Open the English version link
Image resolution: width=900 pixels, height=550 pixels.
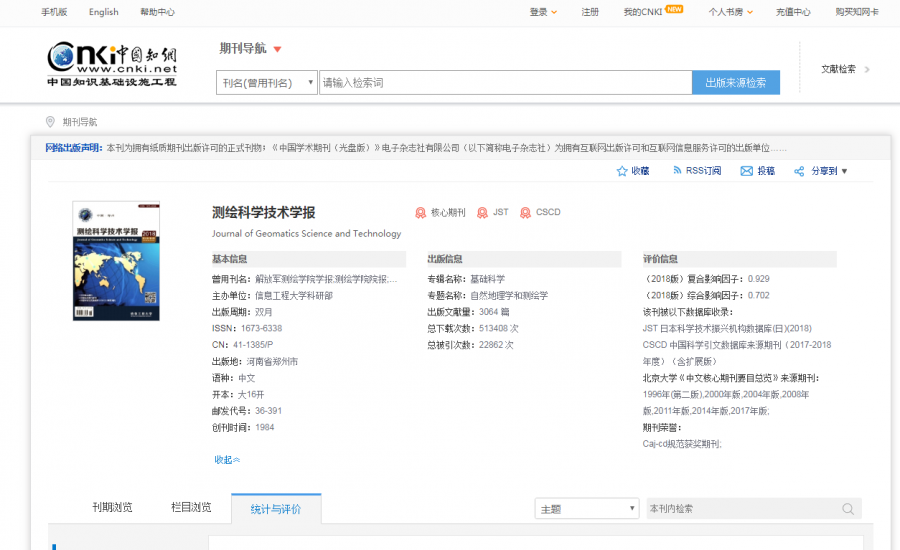(103, 12)
